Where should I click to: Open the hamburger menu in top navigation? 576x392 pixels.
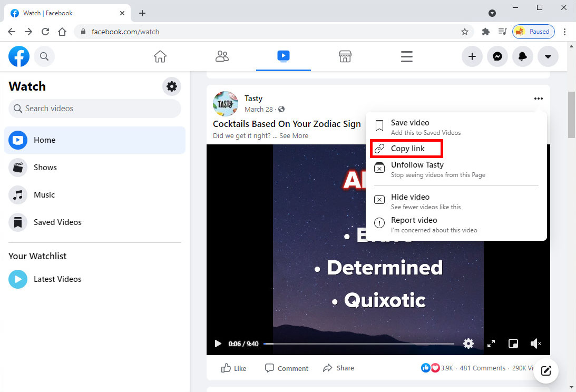pyautogui.click(x=407, y=56)
